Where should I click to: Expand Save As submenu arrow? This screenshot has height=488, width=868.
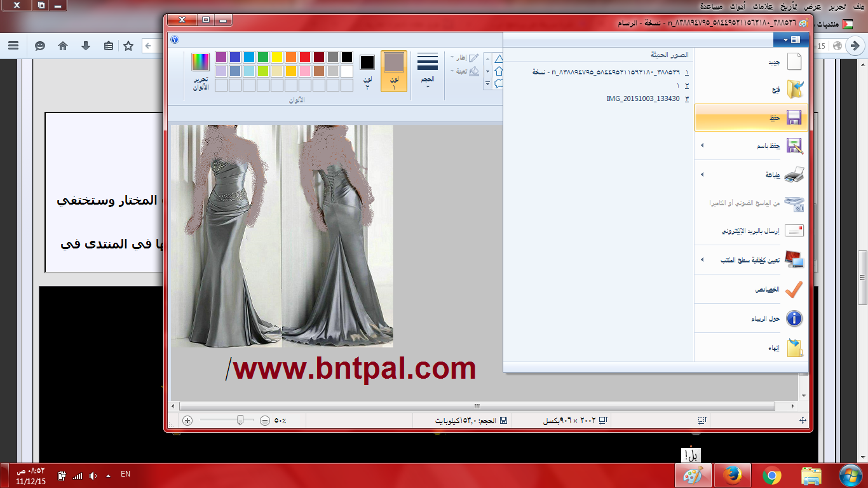[702, 146]
